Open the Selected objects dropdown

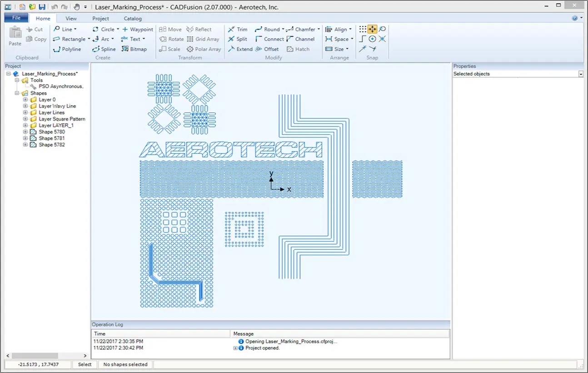point(580,74)
